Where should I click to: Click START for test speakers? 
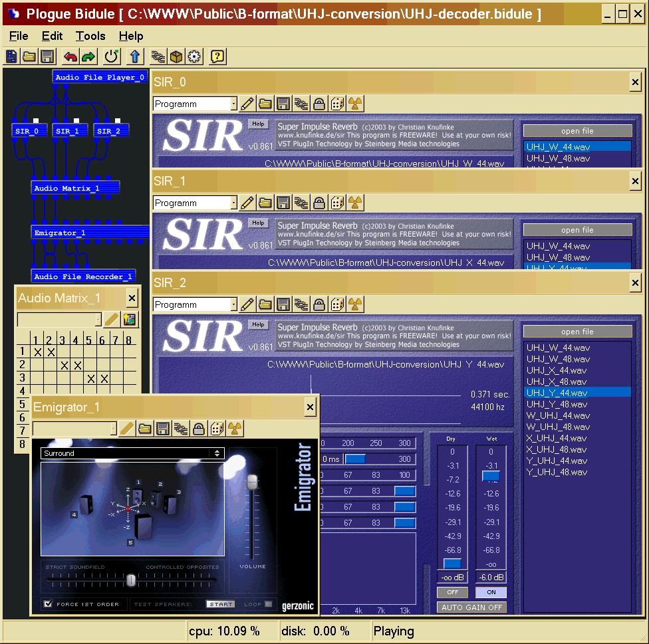pyautogui.click(x=221, y=604)
